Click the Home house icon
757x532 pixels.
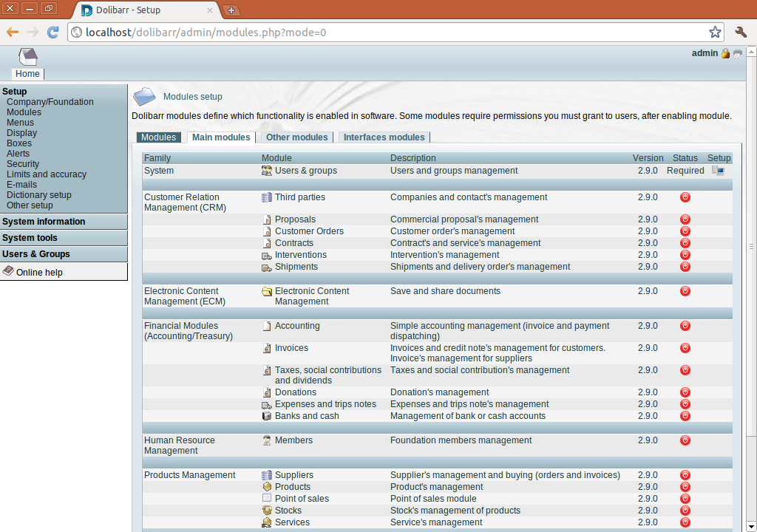[28, 57]
